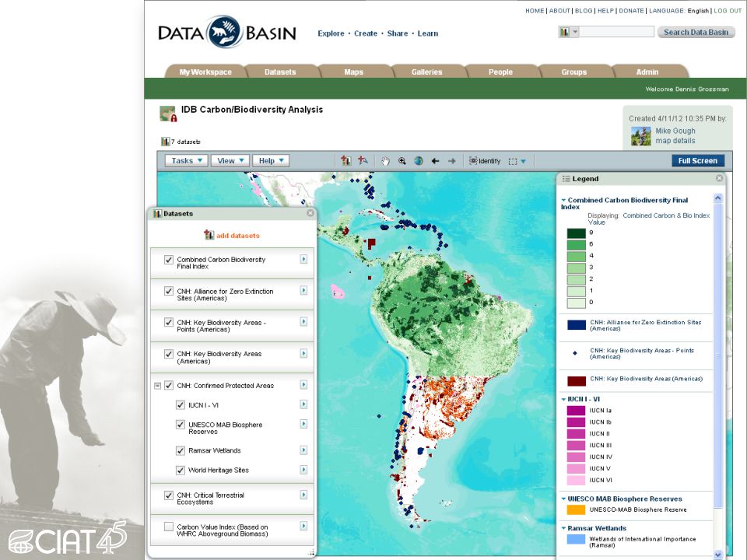
Task: Zoom to full extent with globe icon
Action: 419,161
